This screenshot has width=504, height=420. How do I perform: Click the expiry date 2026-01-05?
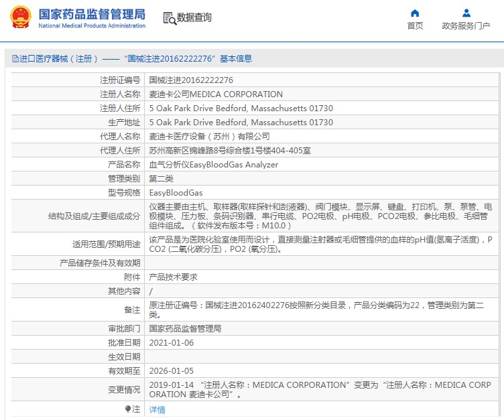coord(171,371)
